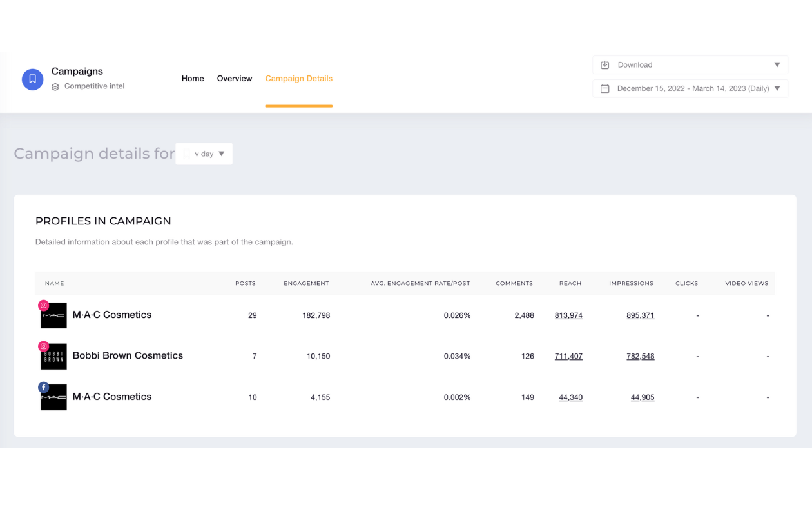Click engagement value 10,150

tap(318, 356)
